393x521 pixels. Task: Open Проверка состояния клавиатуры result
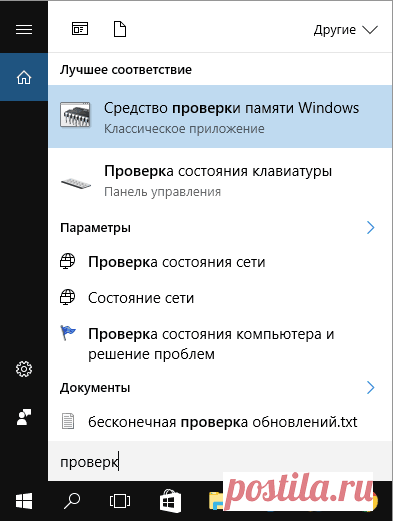tap(220, 180)
